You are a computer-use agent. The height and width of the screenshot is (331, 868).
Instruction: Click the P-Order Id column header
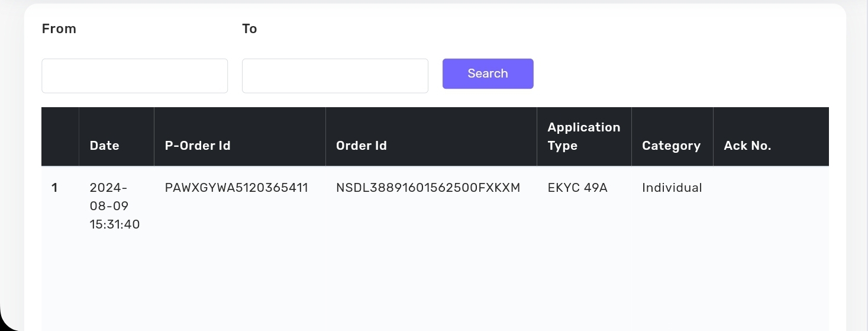pyautogui.click(x=198, y=146)
